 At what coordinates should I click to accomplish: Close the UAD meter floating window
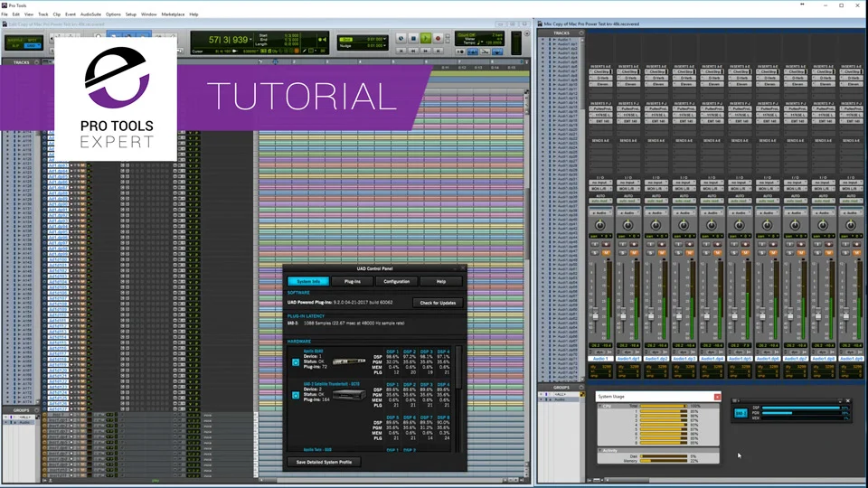pyautogui.click(x=847, y=400)
